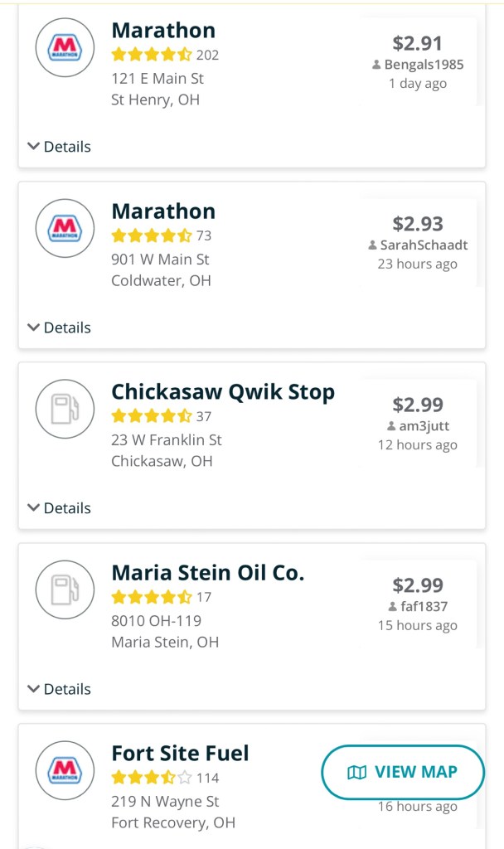
Task: Expand Details for 121 E Main St Marathon
Action: click(x=59, y=147)
